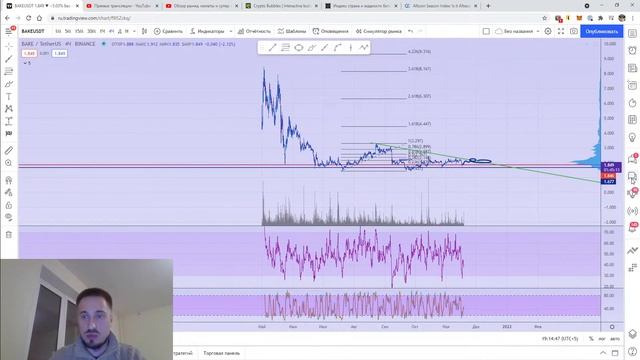This screenshot has width=640, height=360.
Task: Open the object tree layers icon
Action: 632,334
